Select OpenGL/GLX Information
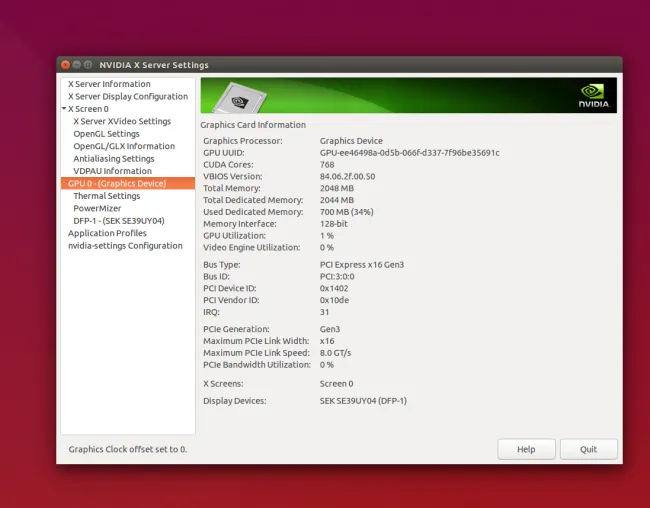Image resolution: width=650 pixels, height=508 pixels. [x=124, y=146]
